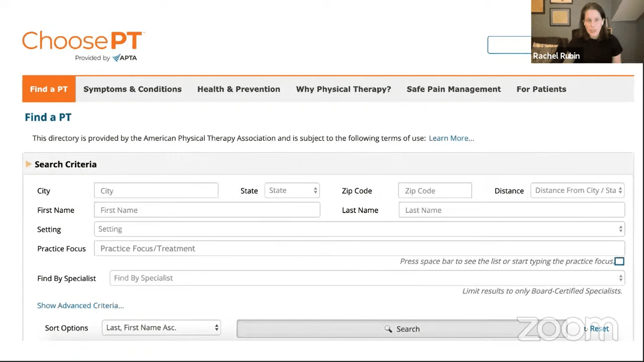The height and width of the screenshot is (362, 644).
Task: Open the Find By Specialist dropdown
Action: click(367, 278)
